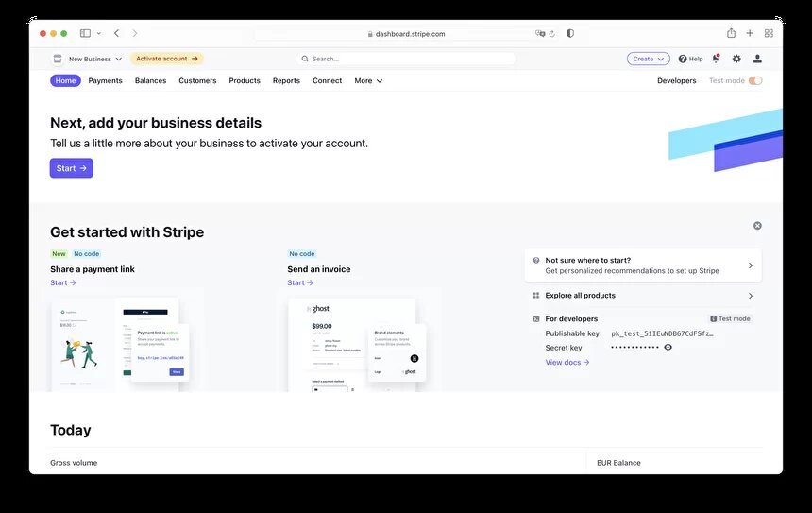This screenshot has width=812, height=513.
Task: Expand the More navigation dropdown
Action: pos(368,81)
